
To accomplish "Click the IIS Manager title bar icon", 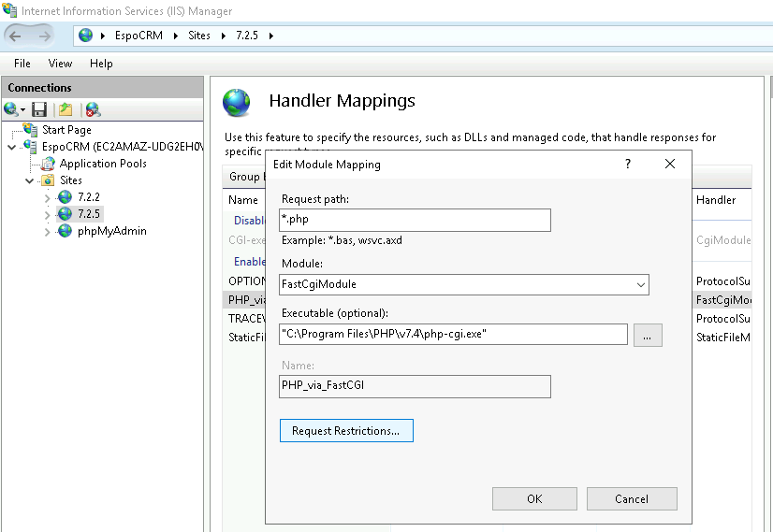I will coord(9,10).
